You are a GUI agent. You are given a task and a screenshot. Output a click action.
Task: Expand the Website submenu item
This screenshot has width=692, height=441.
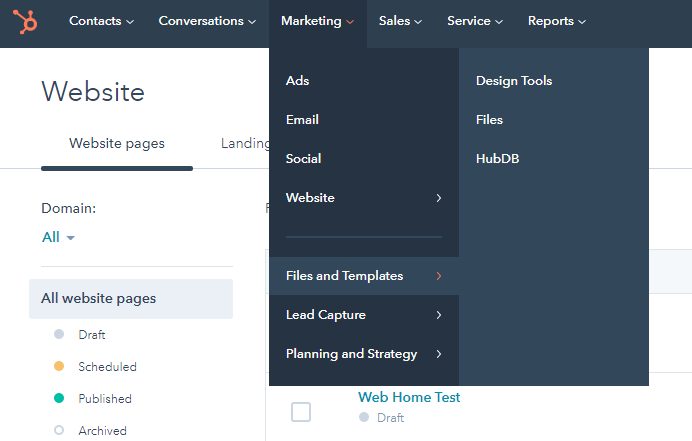(364, 198)
